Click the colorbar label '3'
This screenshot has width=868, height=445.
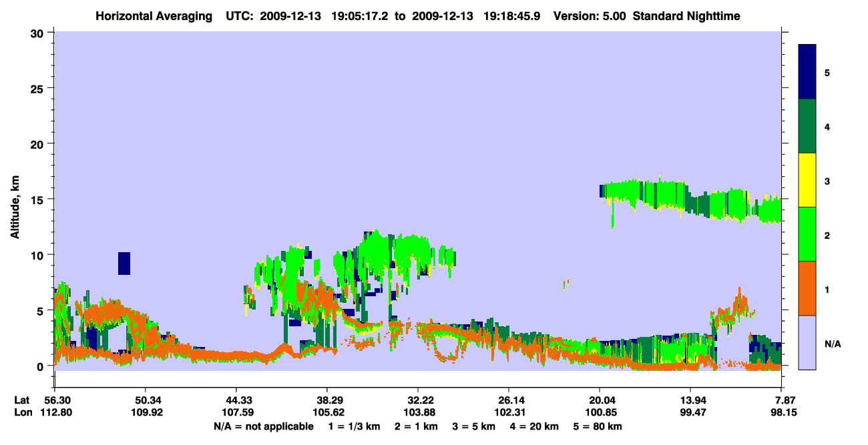[827, 181]
